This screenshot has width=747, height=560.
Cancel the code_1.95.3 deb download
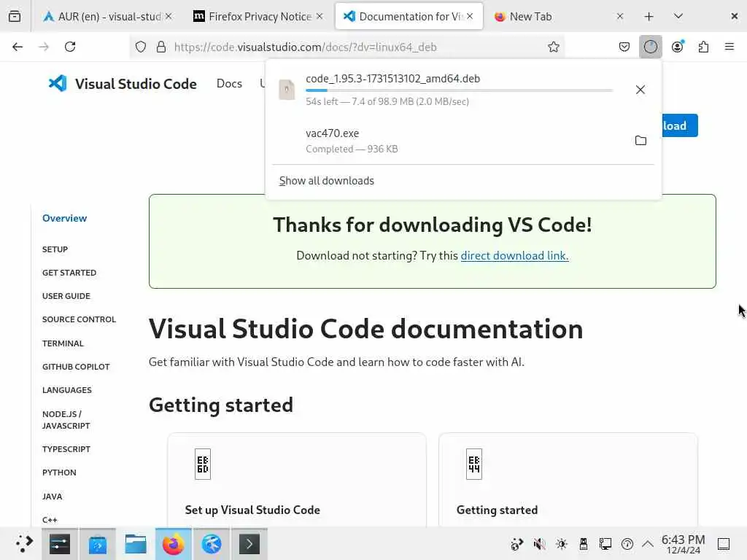(640, 90)
